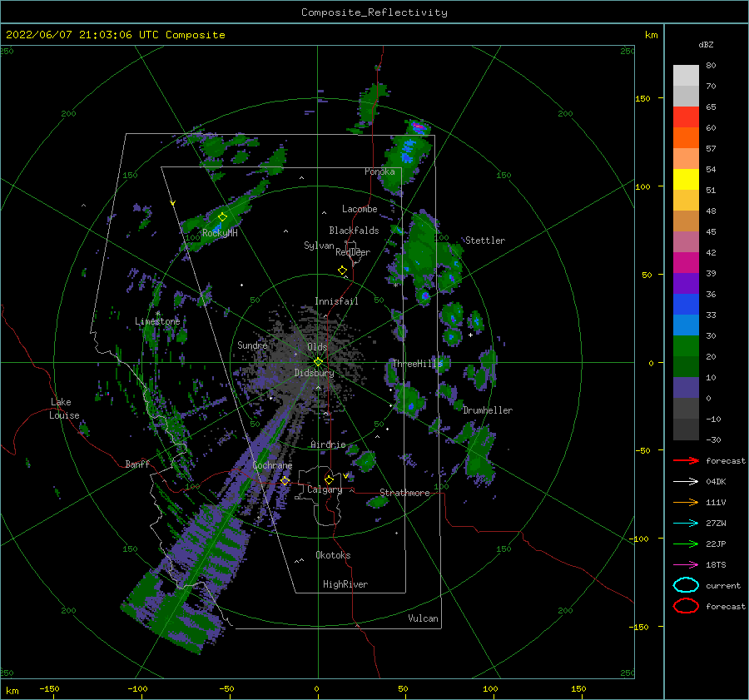Click the 'Limestone' label on the map

157,321
